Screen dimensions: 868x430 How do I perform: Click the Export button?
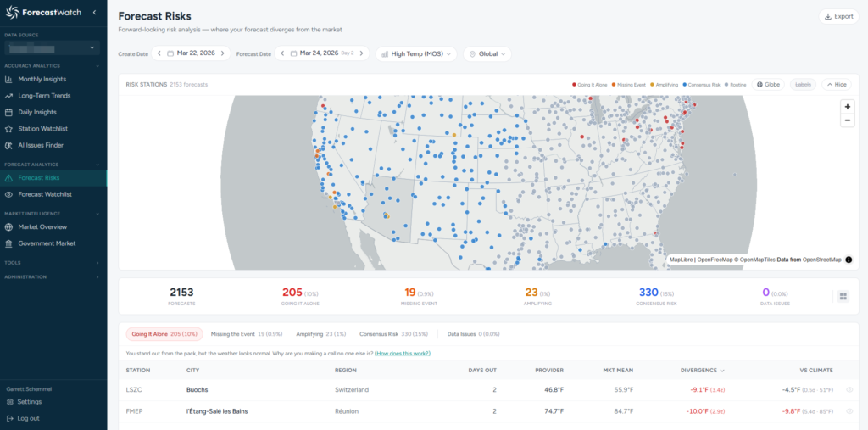click(x=837, y=16)
